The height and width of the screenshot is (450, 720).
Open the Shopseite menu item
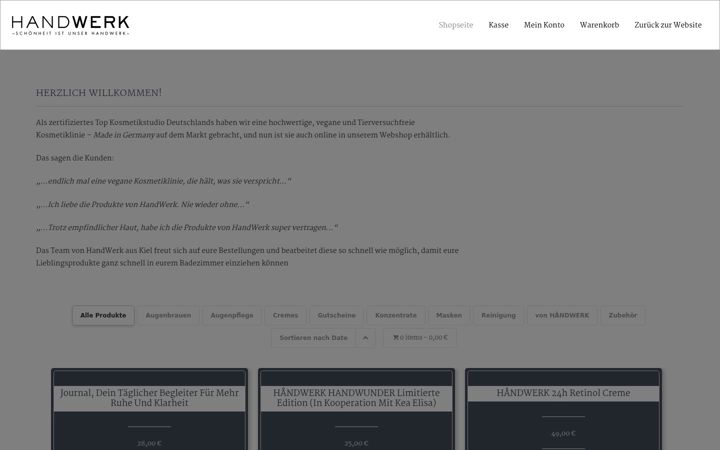click(x=456, y=25)
